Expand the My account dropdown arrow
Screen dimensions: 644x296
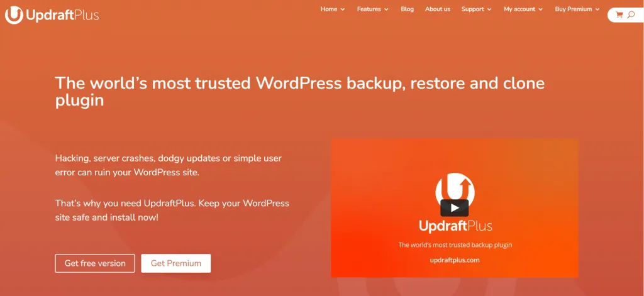[540, 9]
